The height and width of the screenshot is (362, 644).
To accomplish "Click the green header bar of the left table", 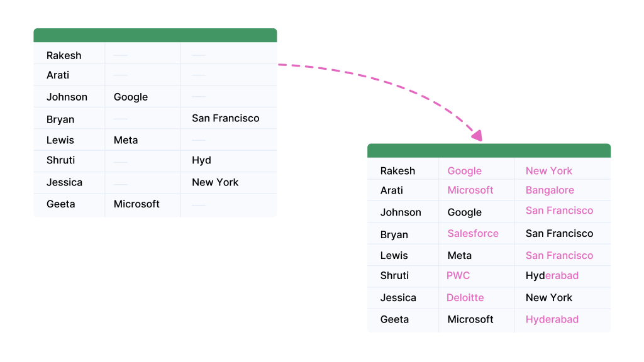I will coord(155,35).
